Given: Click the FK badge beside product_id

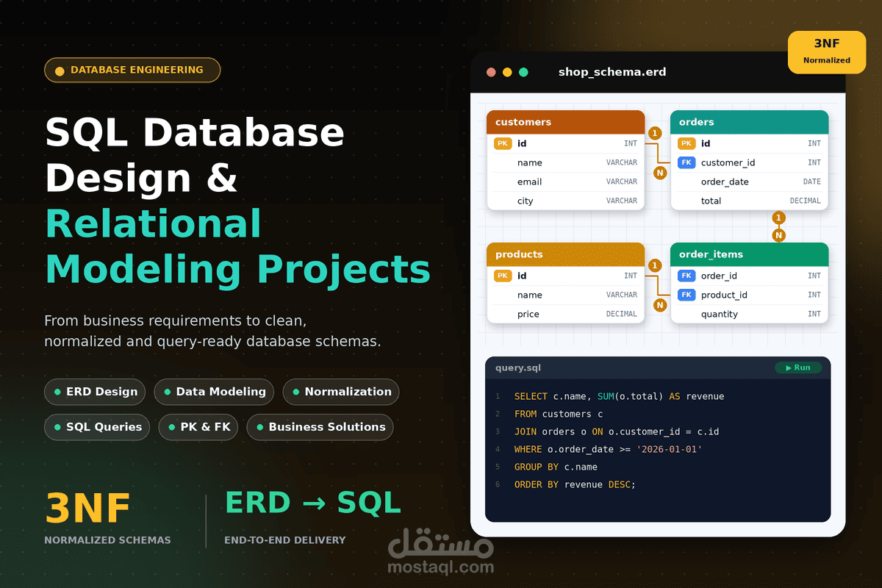Looking at the screenshot, I should coord(686,295).
